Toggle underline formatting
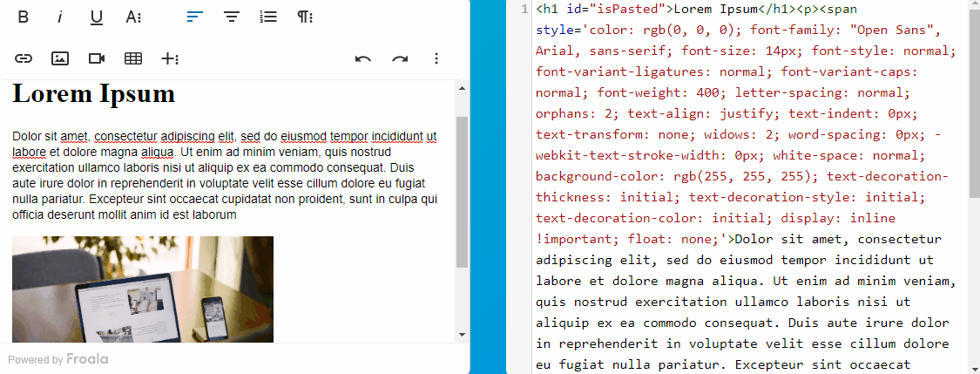This screenshot has height=374, width=980. (97, 17)
